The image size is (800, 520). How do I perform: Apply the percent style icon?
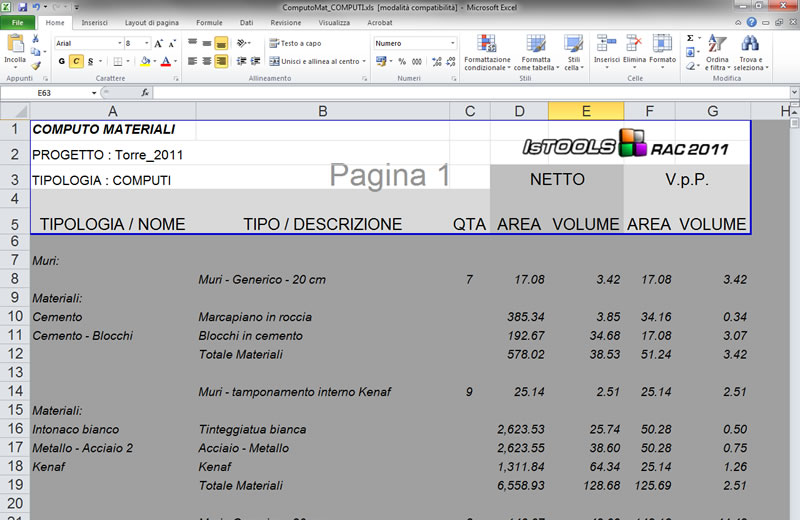402,61
